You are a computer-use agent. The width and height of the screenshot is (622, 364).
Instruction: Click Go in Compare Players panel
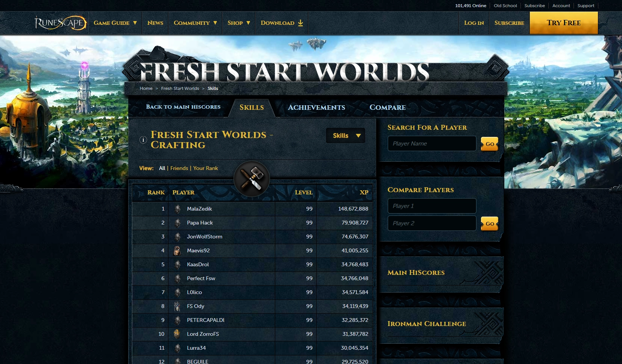coord(490,224)
